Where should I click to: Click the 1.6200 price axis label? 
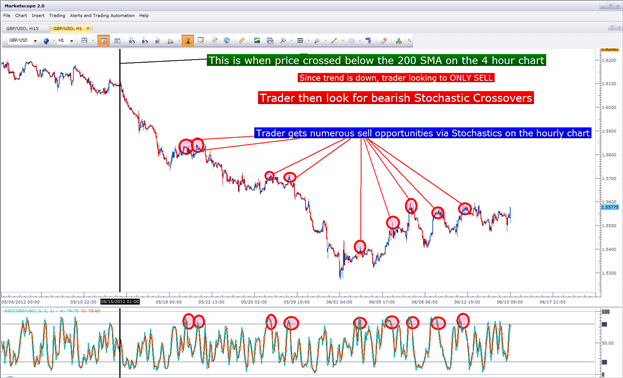(x=609, y=60)
